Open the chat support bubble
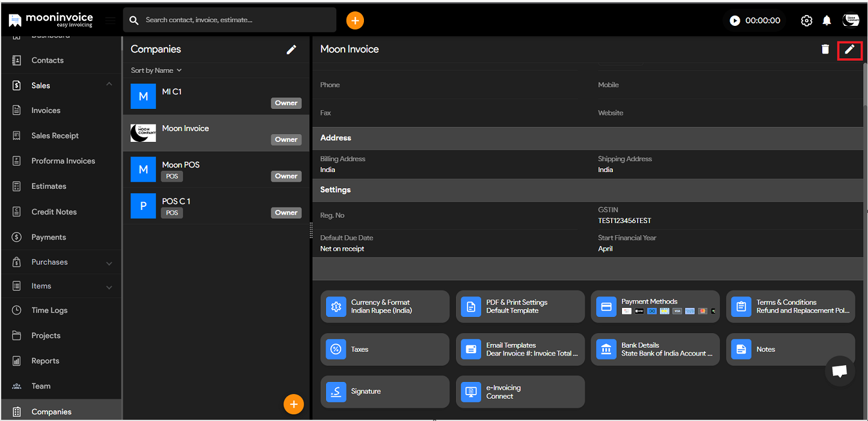This screenshot has width=868, height=421. [x=840, y=371]
